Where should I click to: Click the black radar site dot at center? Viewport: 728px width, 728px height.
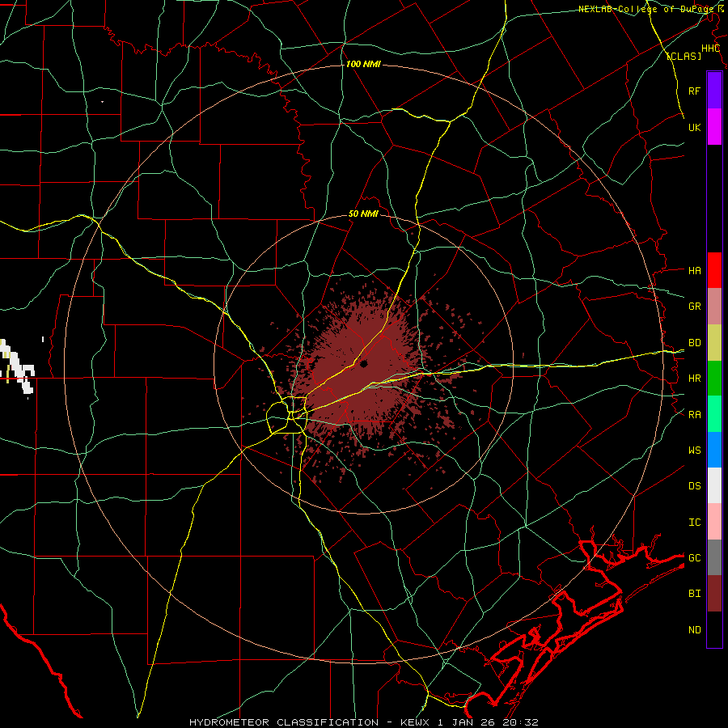click(363, 363)
